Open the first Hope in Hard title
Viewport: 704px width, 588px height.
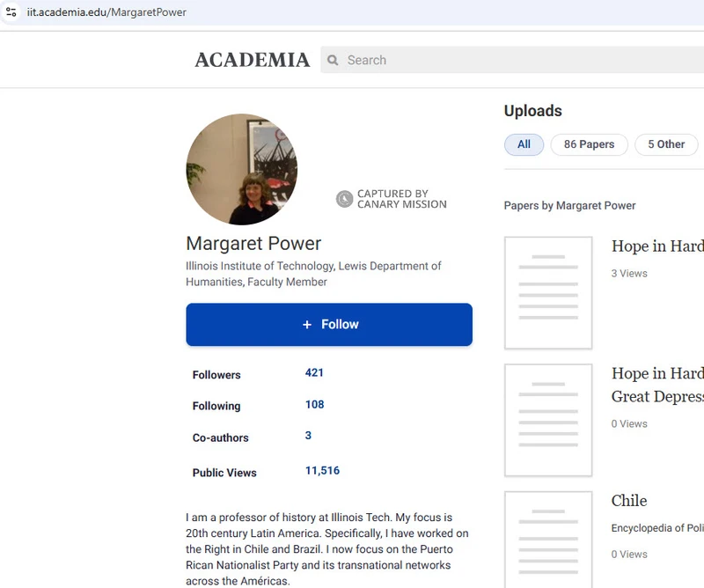[656, 246]
